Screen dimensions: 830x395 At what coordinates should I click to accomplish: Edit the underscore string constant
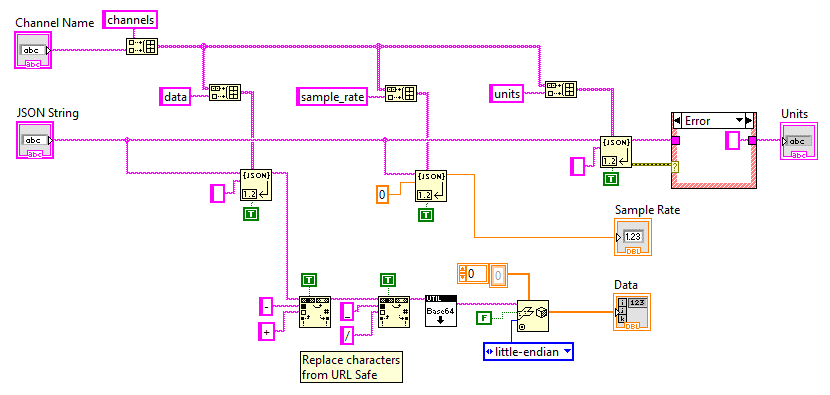[347, 310]
